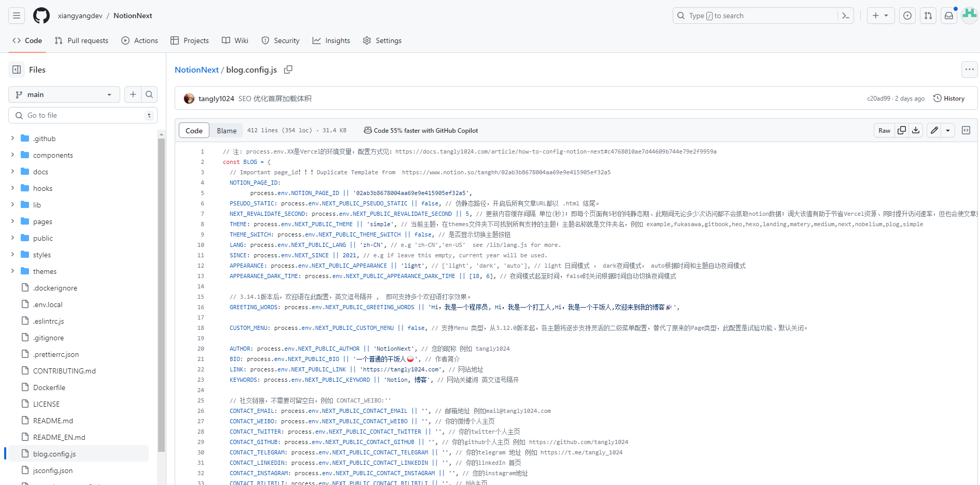This screenshot has height=485, width=980.
Task: Search this repository's files icon
Action: point(149,94)
